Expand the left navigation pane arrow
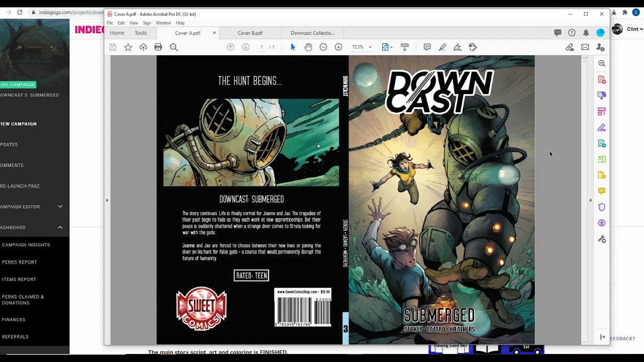This screenshot has width=644, height=362. [x=107, y=200]
